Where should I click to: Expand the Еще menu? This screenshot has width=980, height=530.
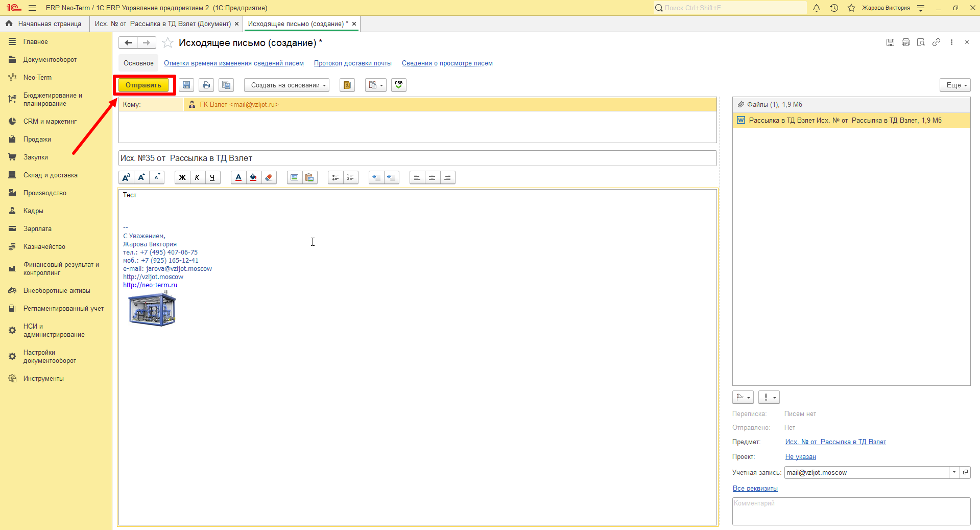point(955,85)
